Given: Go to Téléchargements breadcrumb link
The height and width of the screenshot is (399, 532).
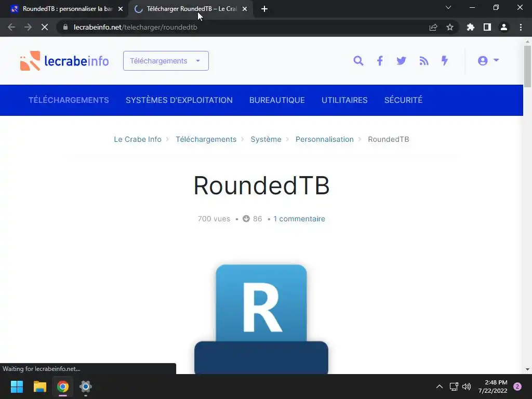Looking at the screenshot, I should tap(206, 139).
